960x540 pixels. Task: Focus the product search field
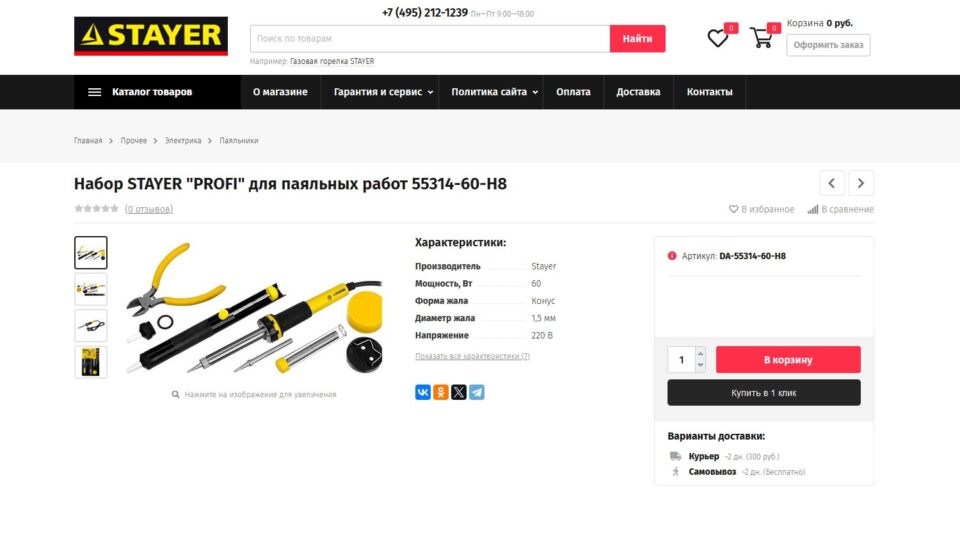[430, 39]
